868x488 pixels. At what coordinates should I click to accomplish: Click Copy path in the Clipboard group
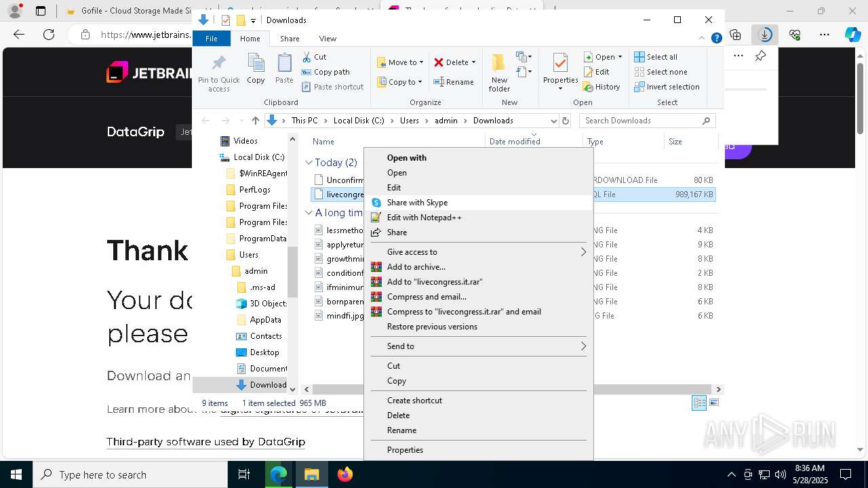point(325,72)
